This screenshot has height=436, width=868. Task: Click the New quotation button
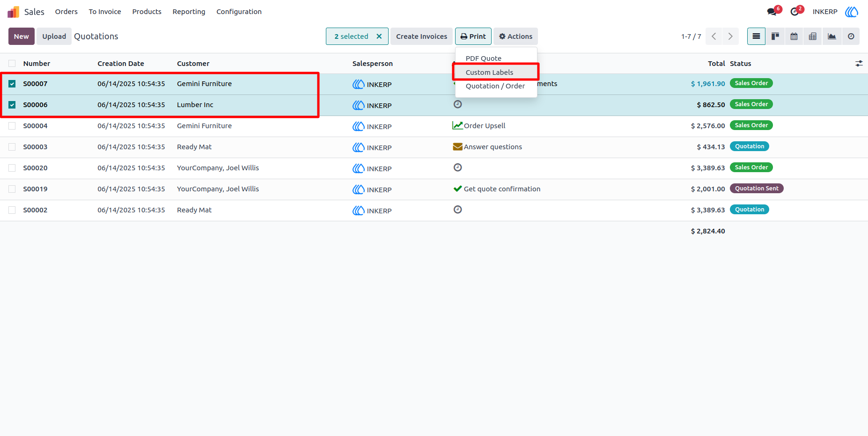click(x=22, y=36)
